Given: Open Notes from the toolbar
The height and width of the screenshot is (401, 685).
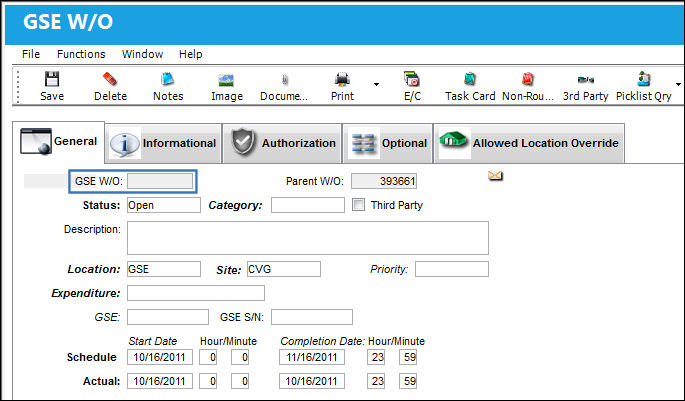Looking at the screenshot, I should pos(168,80).
